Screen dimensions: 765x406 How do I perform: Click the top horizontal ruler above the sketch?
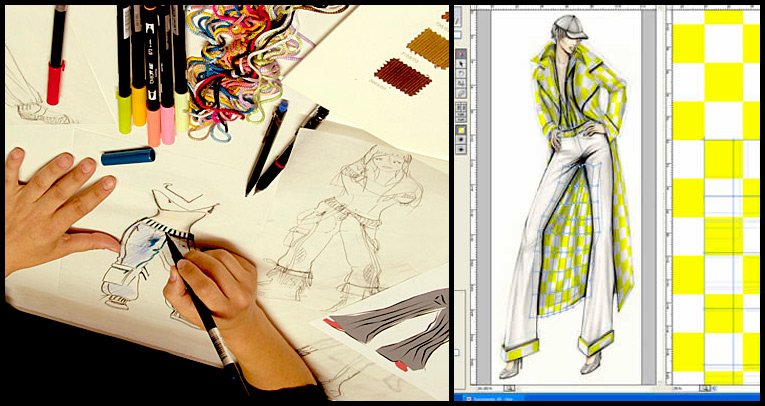[x=560, y=8]
